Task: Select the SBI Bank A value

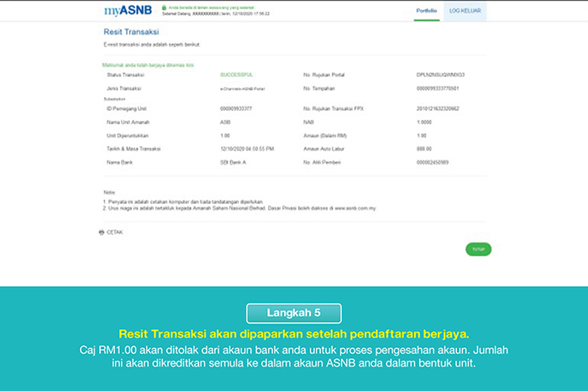Action: [233, 162]
